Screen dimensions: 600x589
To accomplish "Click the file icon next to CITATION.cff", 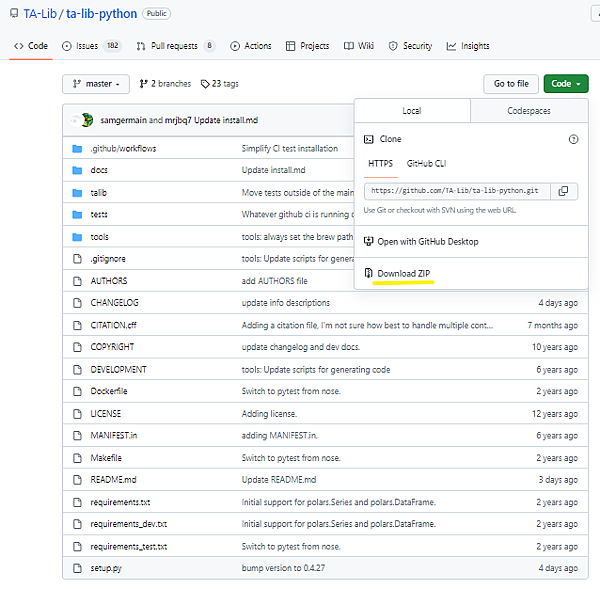I will pyautogui.click(x=77, y=326).
